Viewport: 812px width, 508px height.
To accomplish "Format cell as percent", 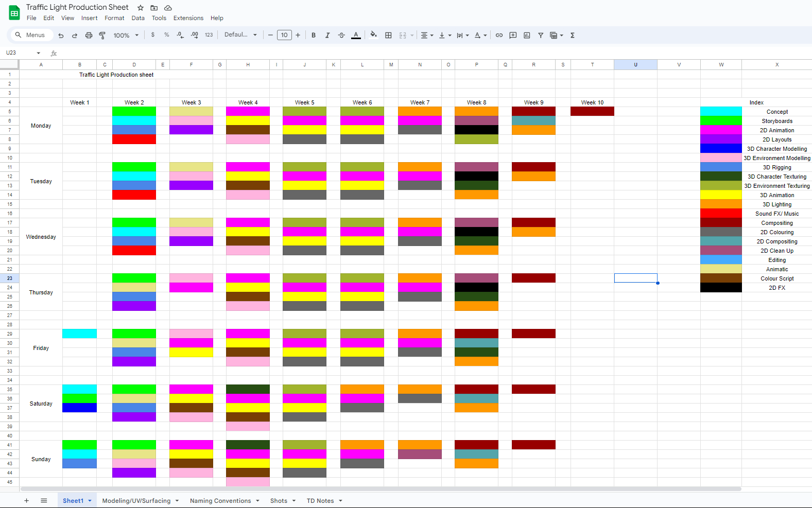I will (167, 35).
